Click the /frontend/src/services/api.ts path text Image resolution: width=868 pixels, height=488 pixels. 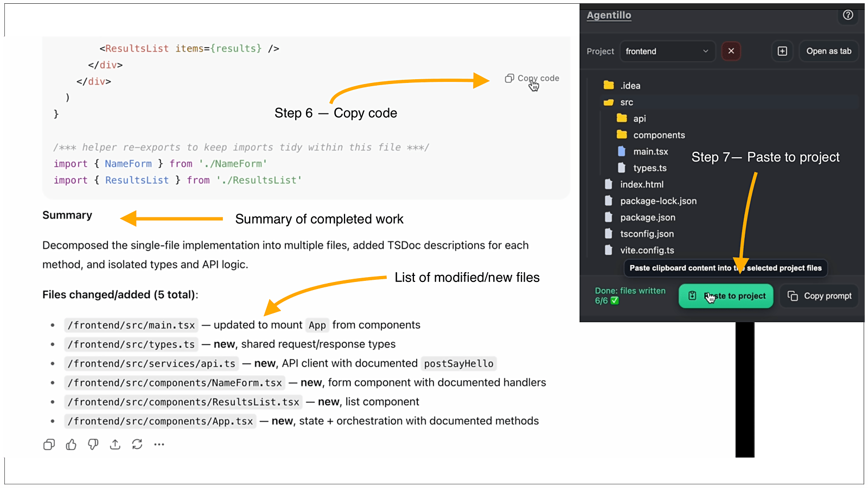(151, 364)
